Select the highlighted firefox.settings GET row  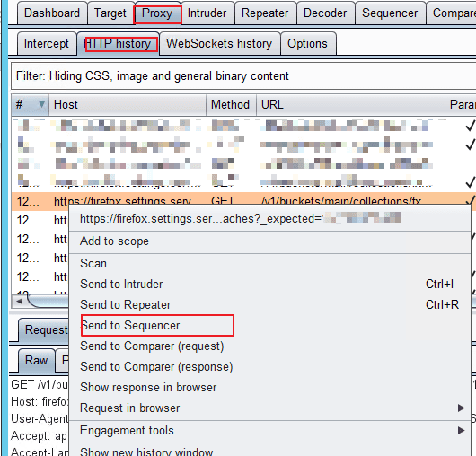tap(242, 201)
